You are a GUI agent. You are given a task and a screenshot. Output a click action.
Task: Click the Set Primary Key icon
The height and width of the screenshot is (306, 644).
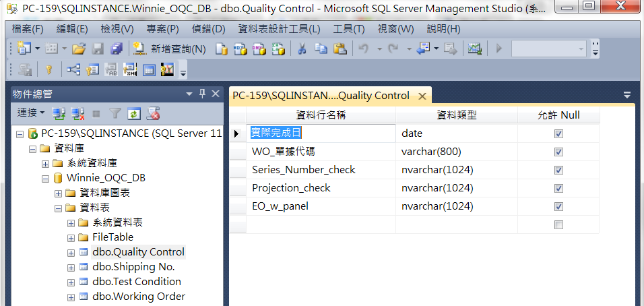pyautogui.click(x=49, y=70)
